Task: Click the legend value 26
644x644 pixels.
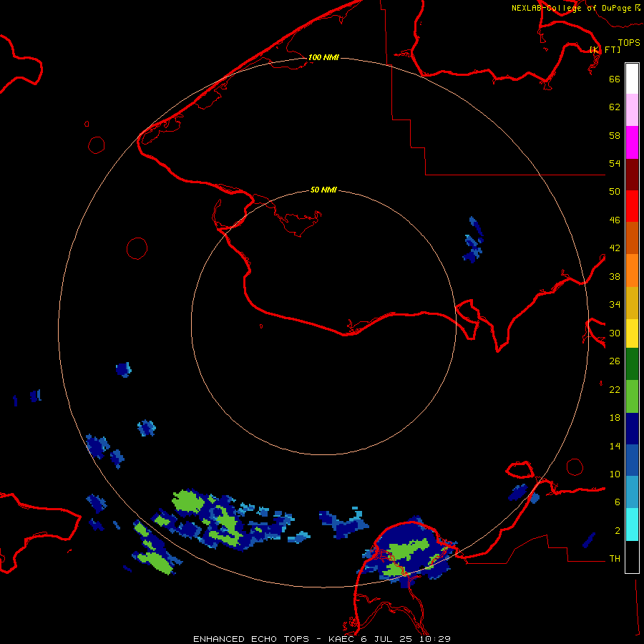Action: 615,361
